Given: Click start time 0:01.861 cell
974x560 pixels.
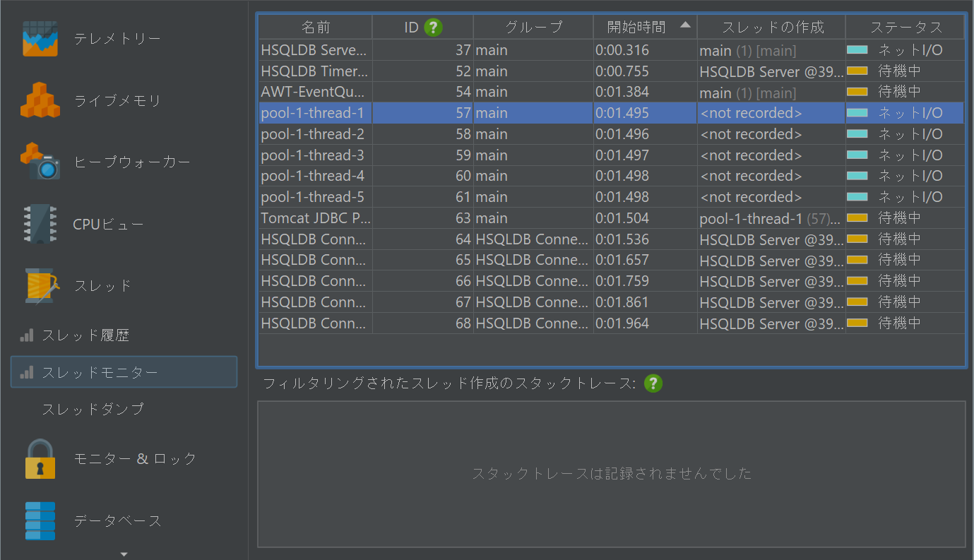Looking at the screenshot, I should click(645, 302).
